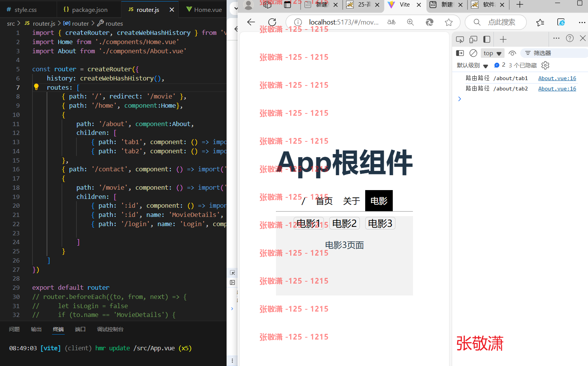Activate DevTools inspect element tool
Image resolution: width=588 pixels, height=366 pixels.
[x=460, y=39]
